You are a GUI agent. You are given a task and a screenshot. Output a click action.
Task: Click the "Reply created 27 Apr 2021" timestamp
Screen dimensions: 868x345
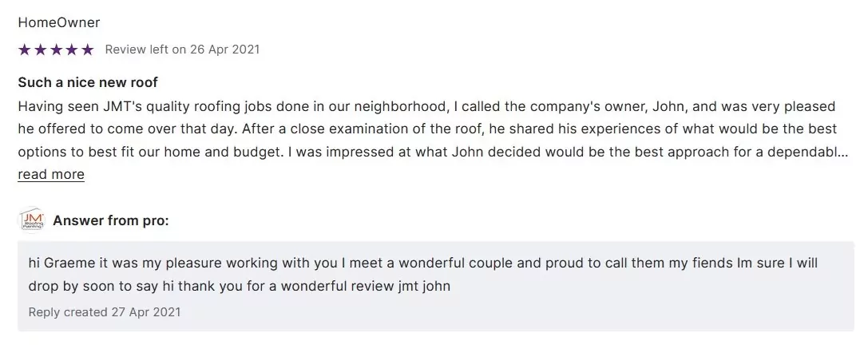pyautogui.click(x=105, y=311)
